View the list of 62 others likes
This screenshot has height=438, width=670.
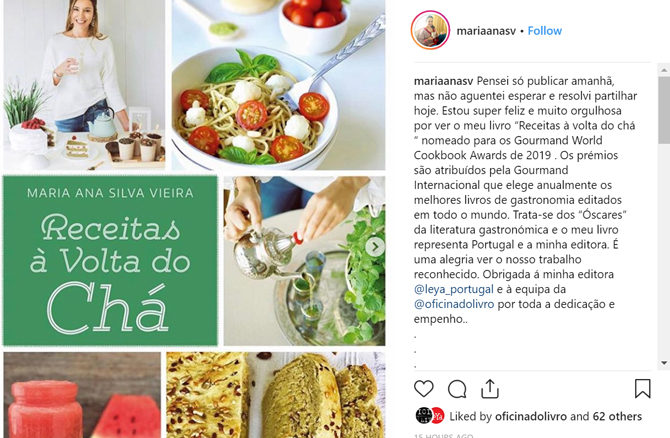click(x=617, y=416)
